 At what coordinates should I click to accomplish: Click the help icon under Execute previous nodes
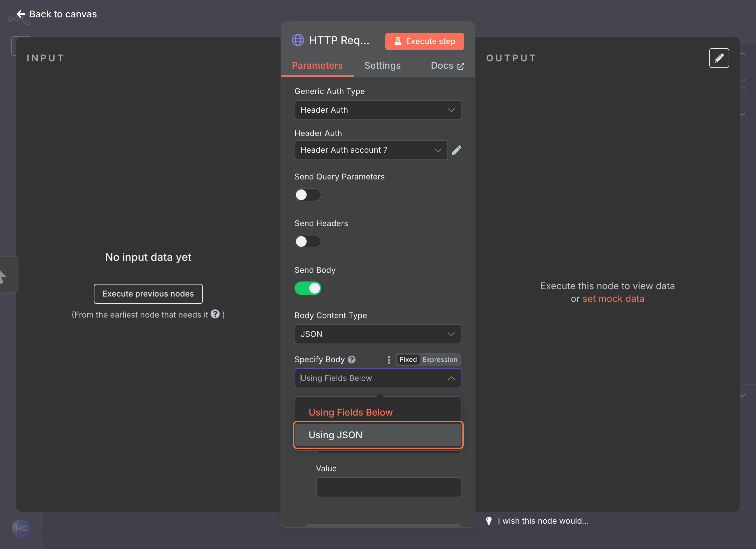(x=216, y=314)
